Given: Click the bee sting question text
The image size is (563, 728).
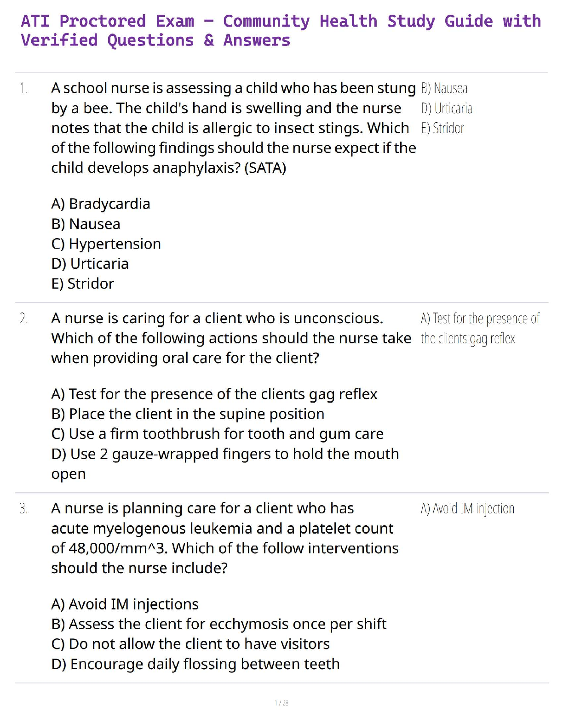Looking at the screenshot, I should tap(233, 128).
